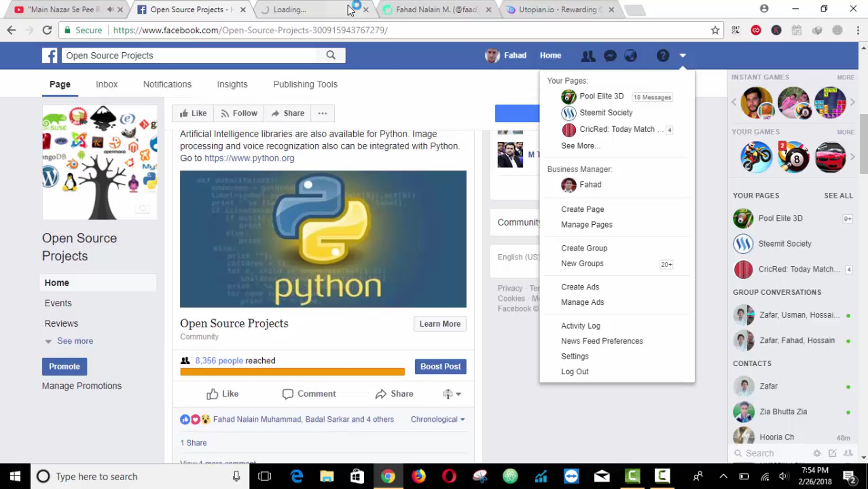Click the orange people reached progress bar
The image size is (868, 489).
(x=292, y=372)
